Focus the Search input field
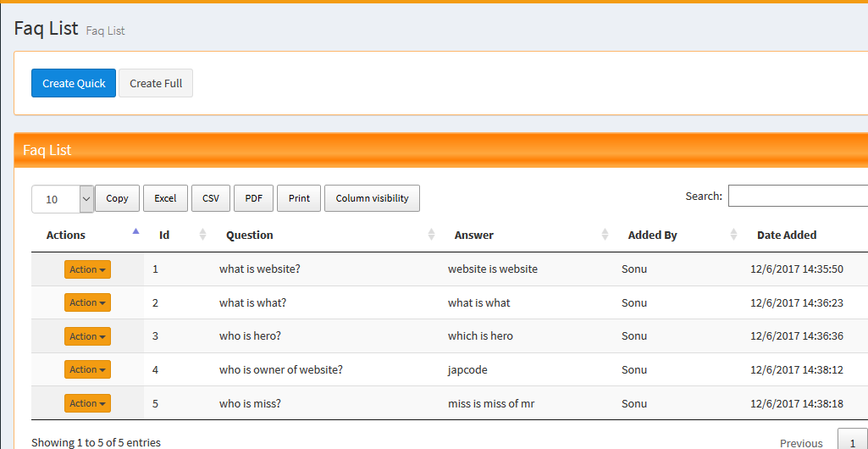868x449 pixels. point(798,196)
